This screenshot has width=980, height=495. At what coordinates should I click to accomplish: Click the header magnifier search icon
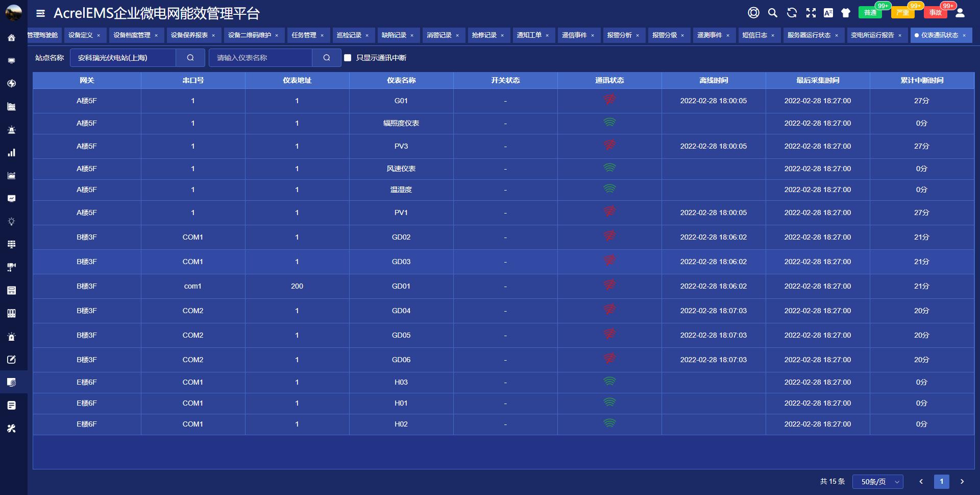773,13
